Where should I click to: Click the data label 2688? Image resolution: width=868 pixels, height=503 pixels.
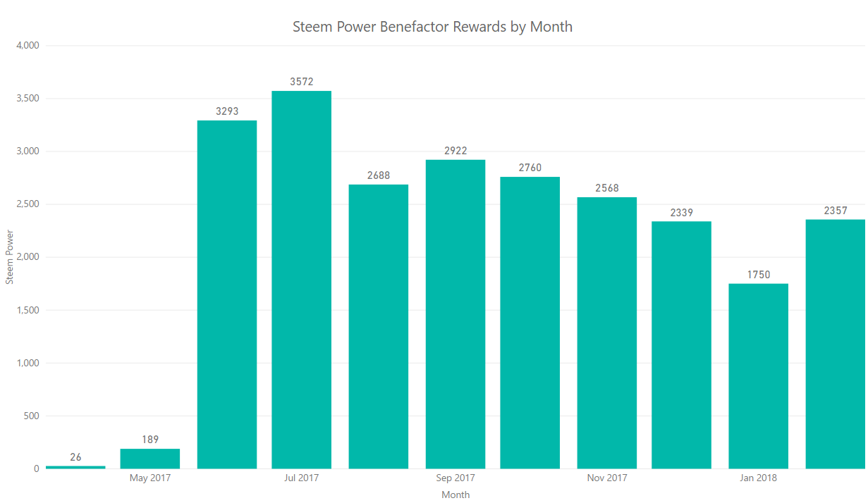379,175
